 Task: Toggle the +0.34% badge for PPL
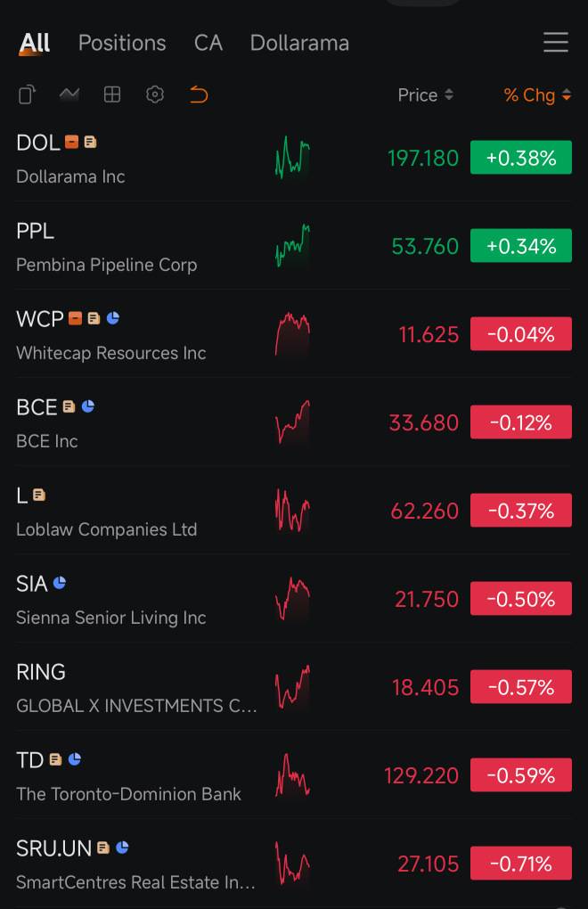pyautogui.click(x=521, y=245)
